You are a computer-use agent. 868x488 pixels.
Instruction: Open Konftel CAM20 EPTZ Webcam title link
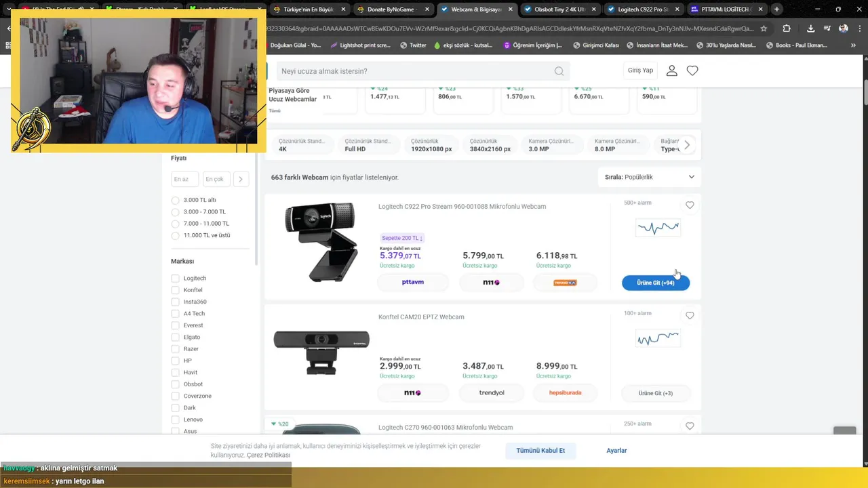421,317
